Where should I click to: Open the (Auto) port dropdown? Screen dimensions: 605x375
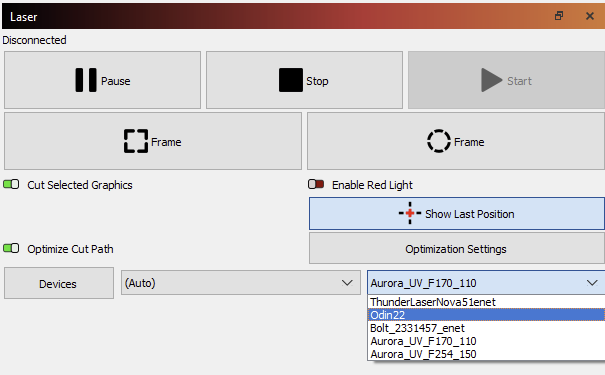(241, 283)
